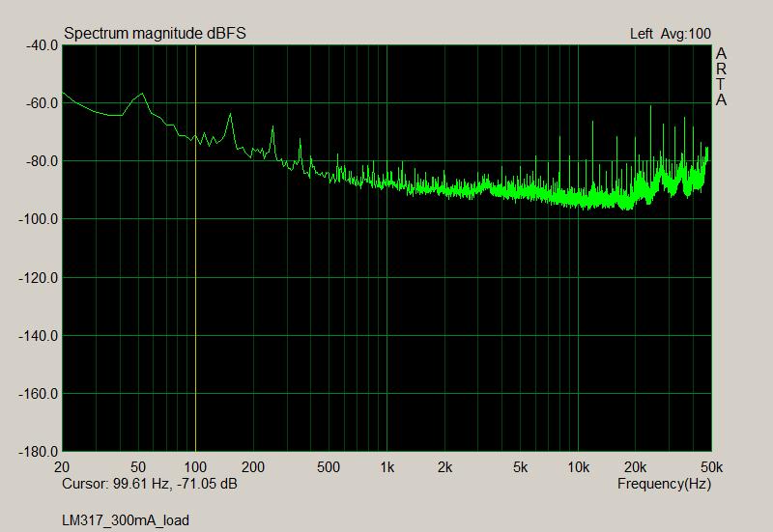Click the -180.0 y-axis label
773x532 pixels.
click(x=39, y=452)
